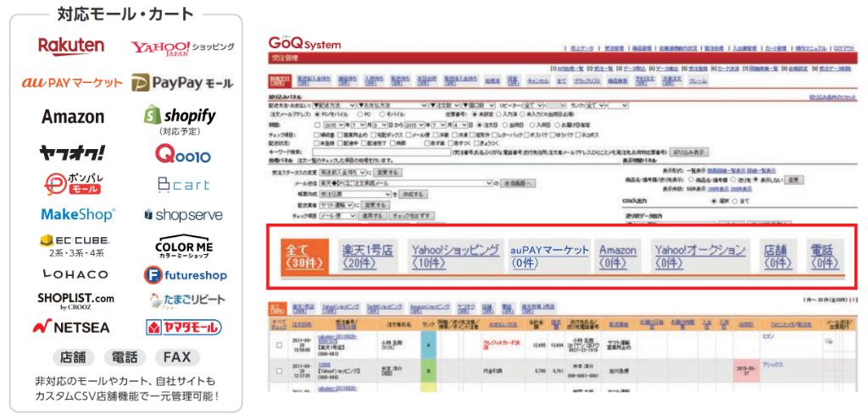Open the first 2015 year dropdown

coord(333,125)
